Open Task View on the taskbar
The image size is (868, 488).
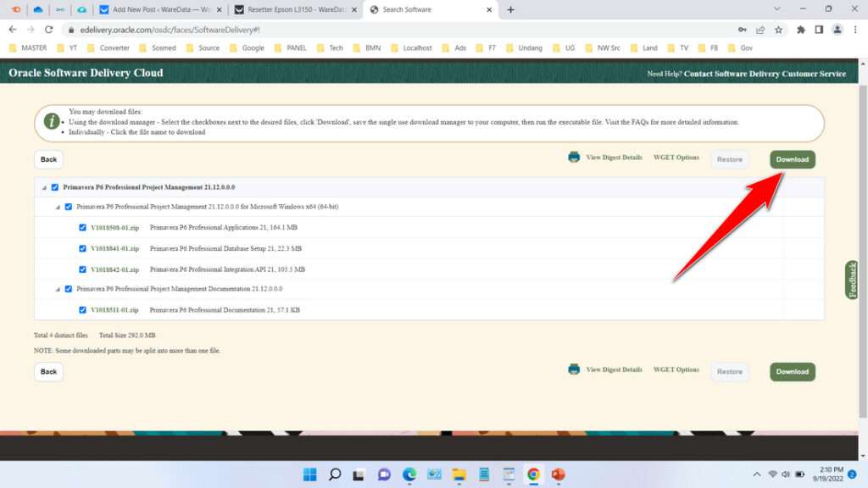(359, 474)
